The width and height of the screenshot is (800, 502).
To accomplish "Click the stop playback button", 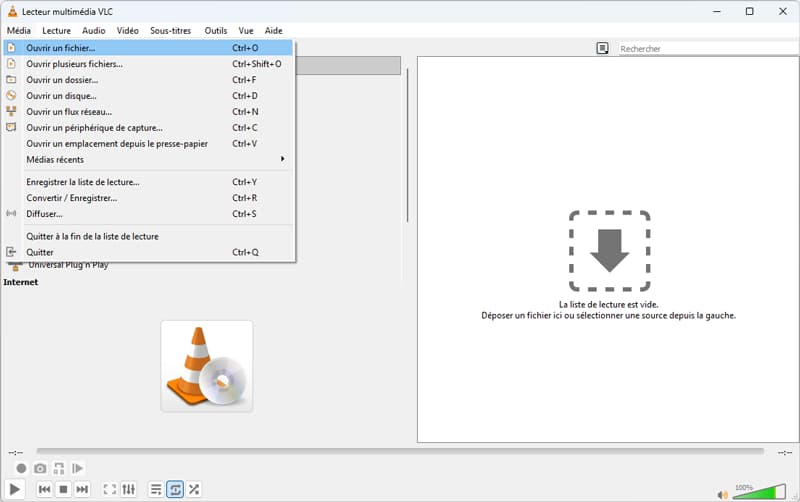I will [63, 489].
